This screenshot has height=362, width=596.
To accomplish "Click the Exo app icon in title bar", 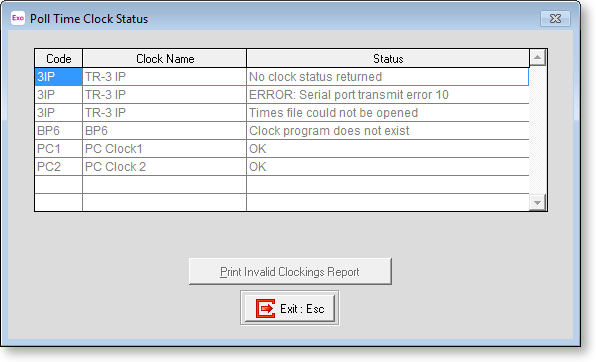I will (x=18, y=18).
